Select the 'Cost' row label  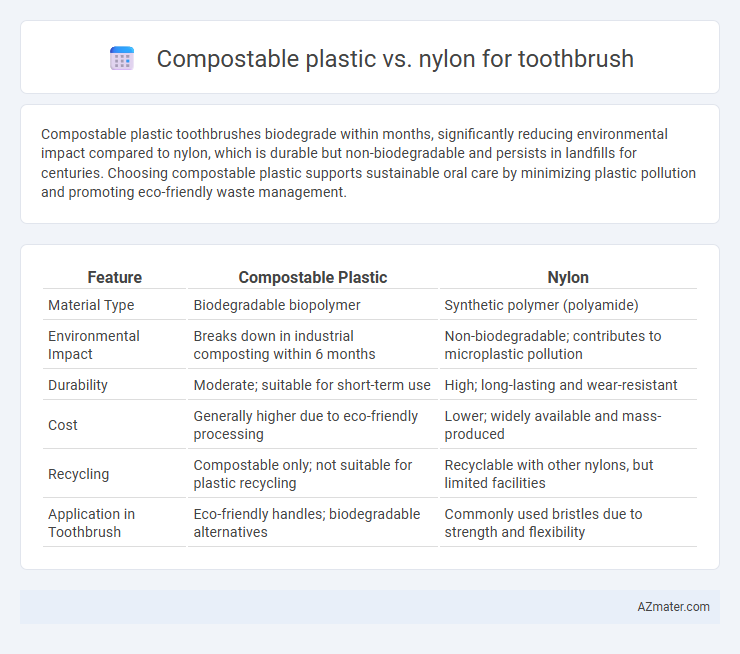coord(63,425)
